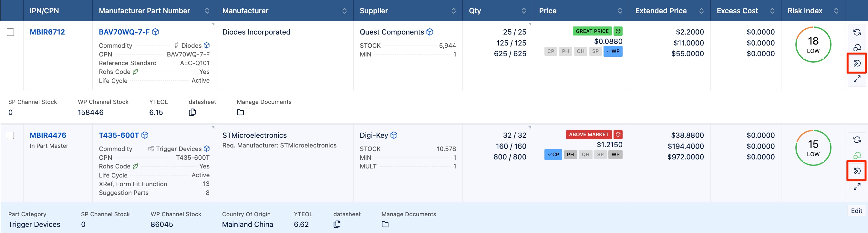The height and width of the screenshot is (233, 868).
Task: Expand corner arrow in the 25 / 25 quantity cell
Action: tap(530, 24)
